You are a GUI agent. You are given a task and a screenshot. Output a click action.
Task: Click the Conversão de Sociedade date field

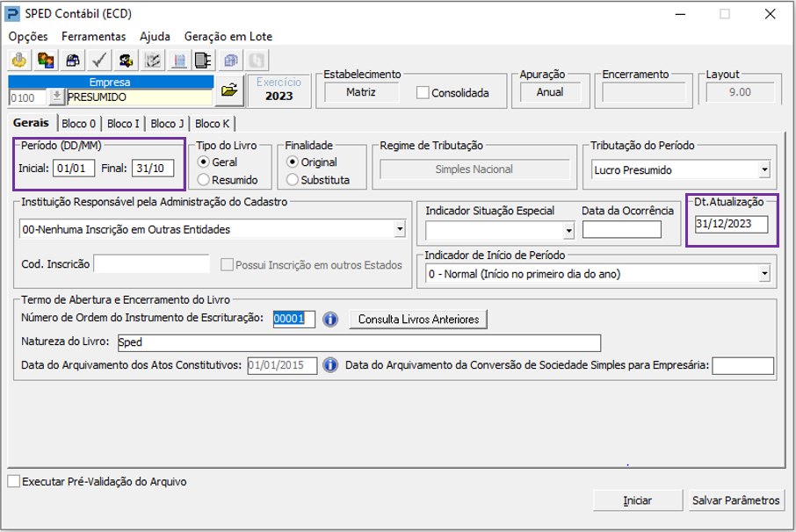click(742, 365)
